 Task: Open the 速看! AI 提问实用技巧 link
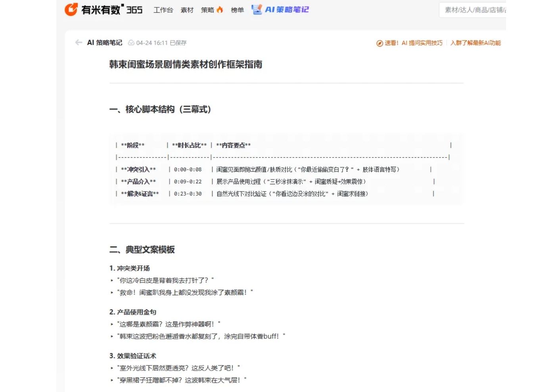click(x=414, y=43)
